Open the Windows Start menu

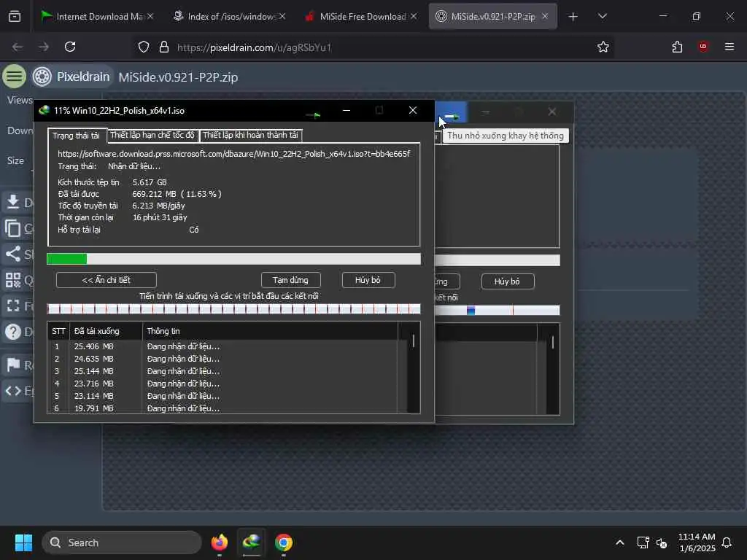pos(23,542)
